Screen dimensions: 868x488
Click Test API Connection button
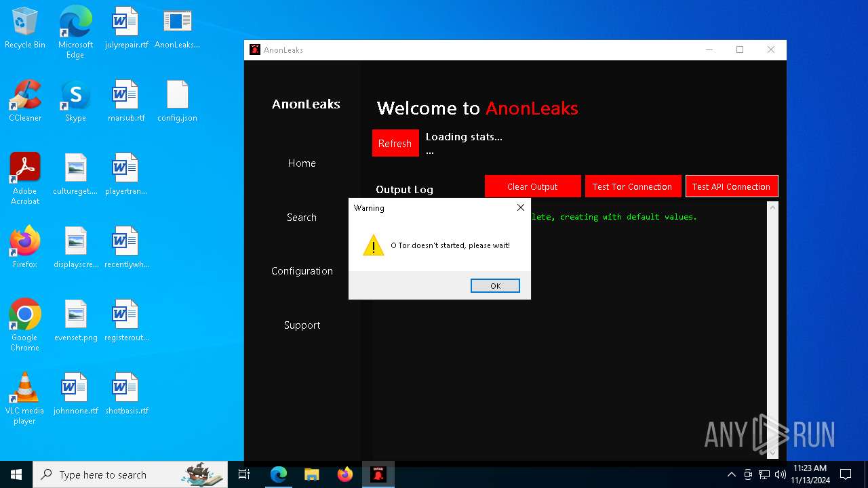pyautogui.click(x=731, y=186)
